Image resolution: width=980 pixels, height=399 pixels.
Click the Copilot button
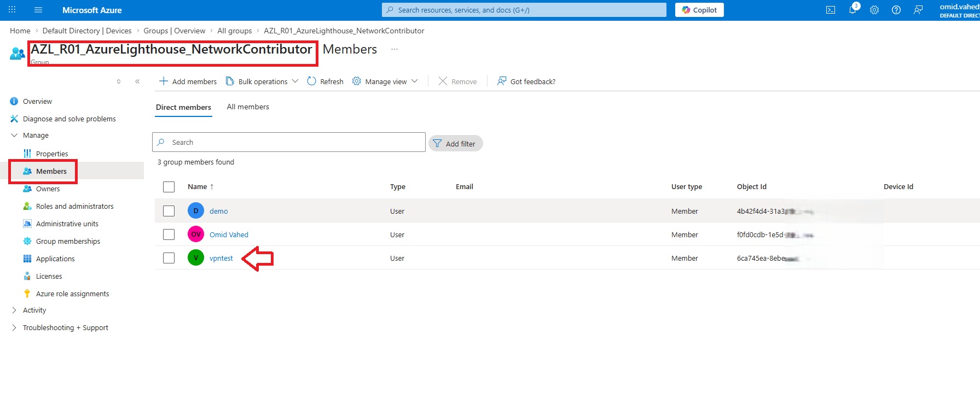coord(699,10)
